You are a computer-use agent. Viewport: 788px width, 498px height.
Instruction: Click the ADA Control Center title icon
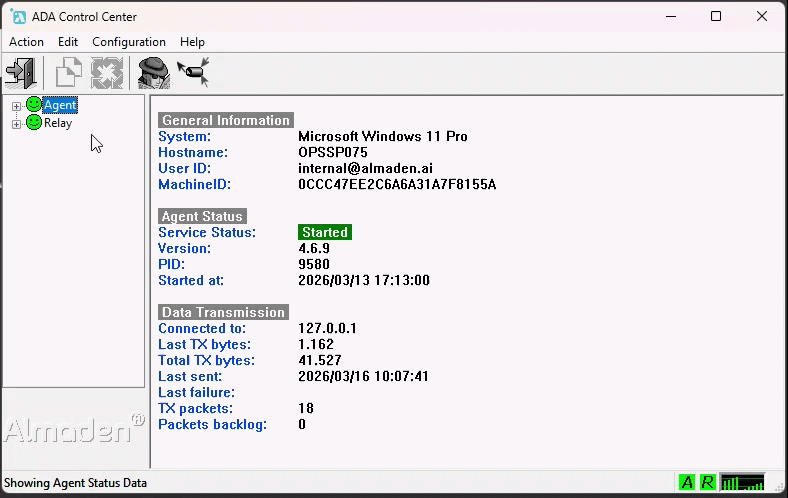18,17
